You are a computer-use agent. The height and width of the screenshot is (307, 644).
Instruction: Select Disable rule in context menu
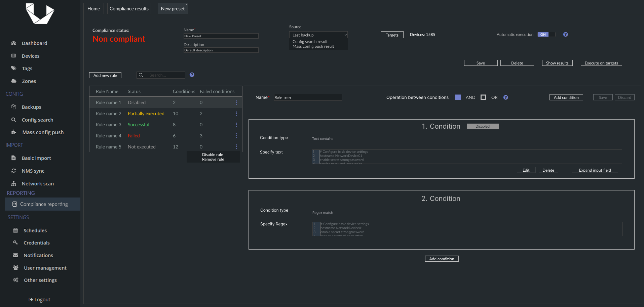click(x=213, y=155)
